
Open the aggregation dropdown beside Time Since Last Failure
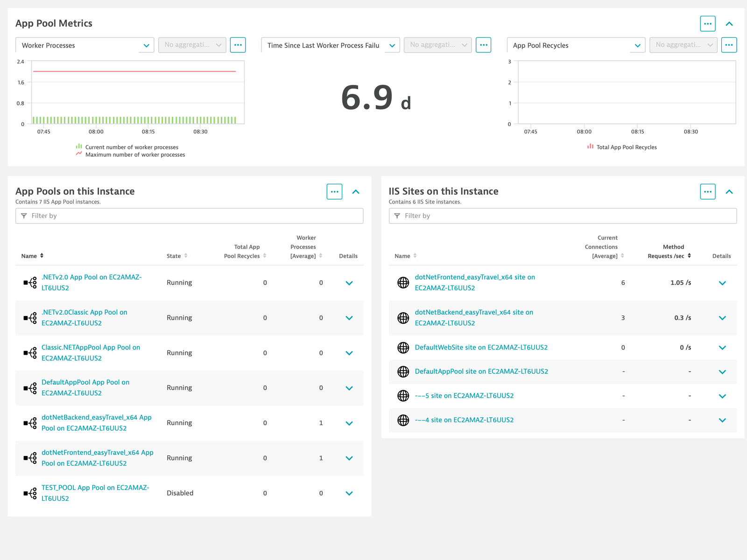(x=438, y=45)
